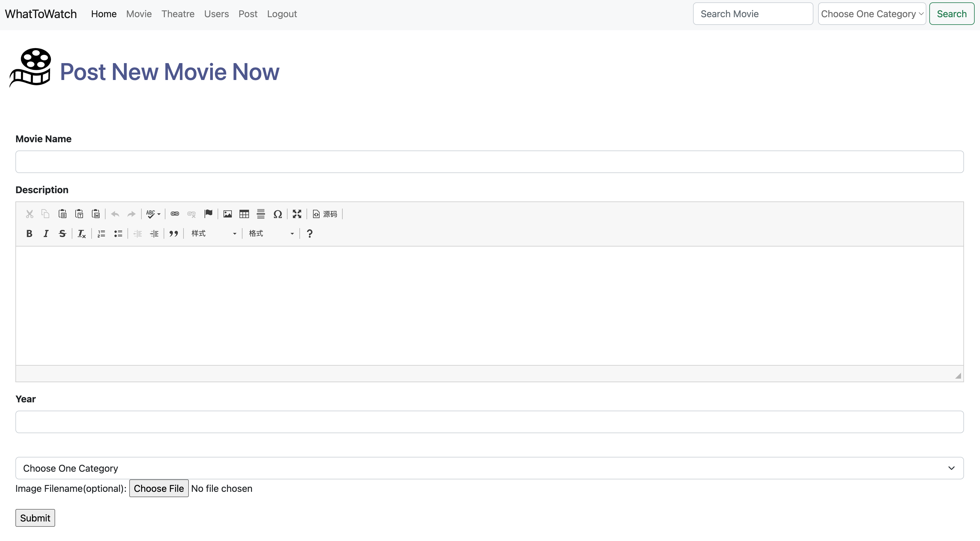
Task: Click the Copy icon in editor toolbar
Action: click(x=46, y=214)
